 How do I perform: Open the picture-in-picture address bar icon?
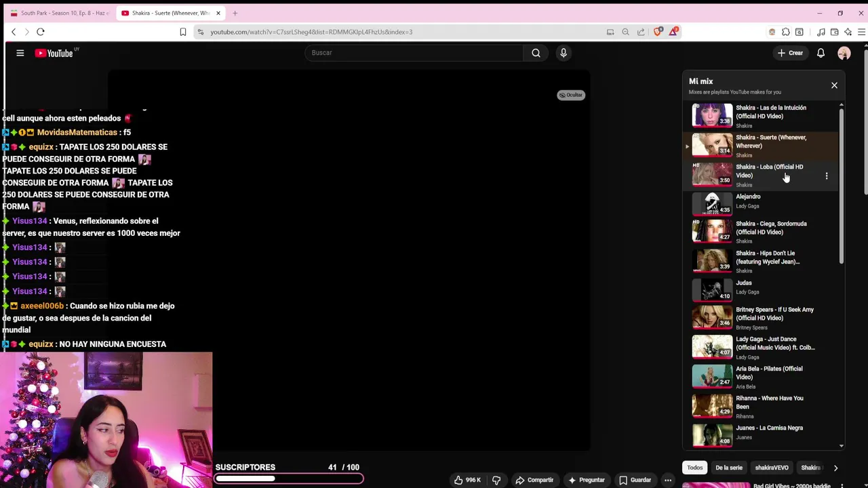(610, 32)
